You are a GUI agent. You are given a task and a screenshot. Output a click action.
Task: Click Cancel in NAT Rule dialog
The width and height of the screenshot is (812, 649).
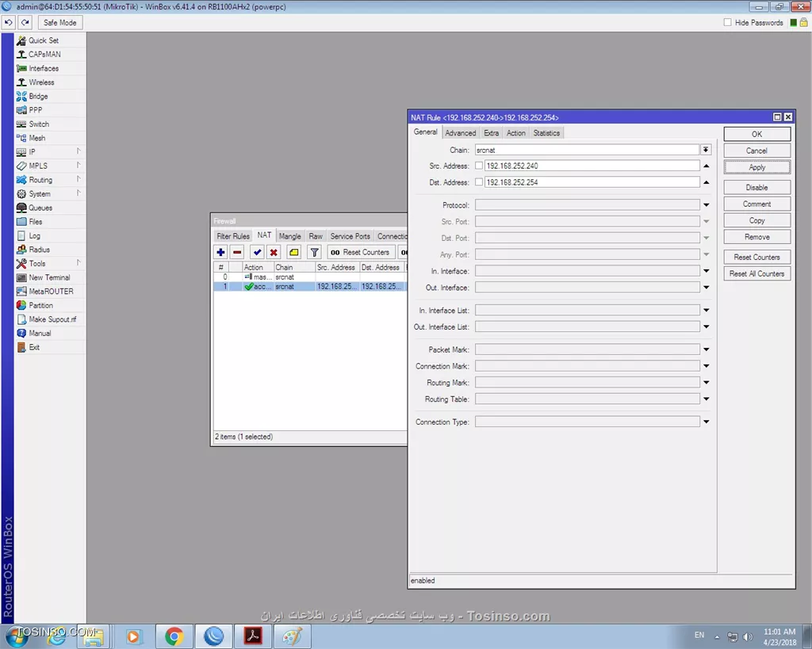coord(756,151)
